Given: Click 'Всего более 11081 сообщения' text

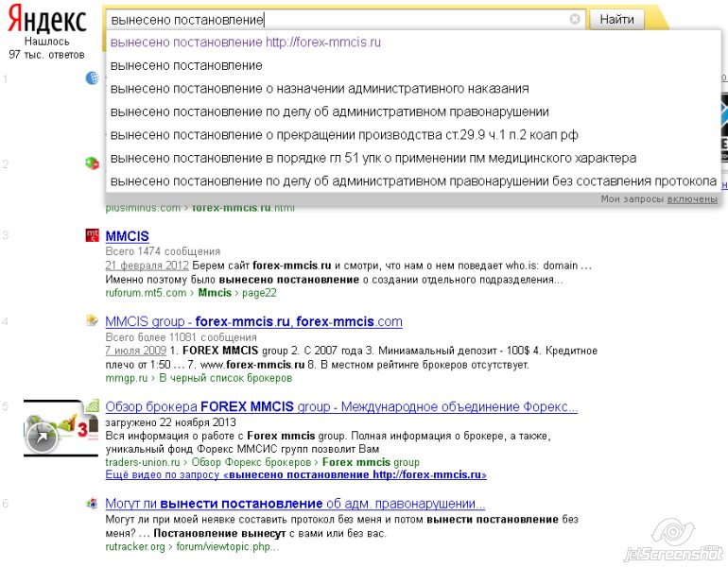Looking at the screenshot, I should (x=182, y=337).
